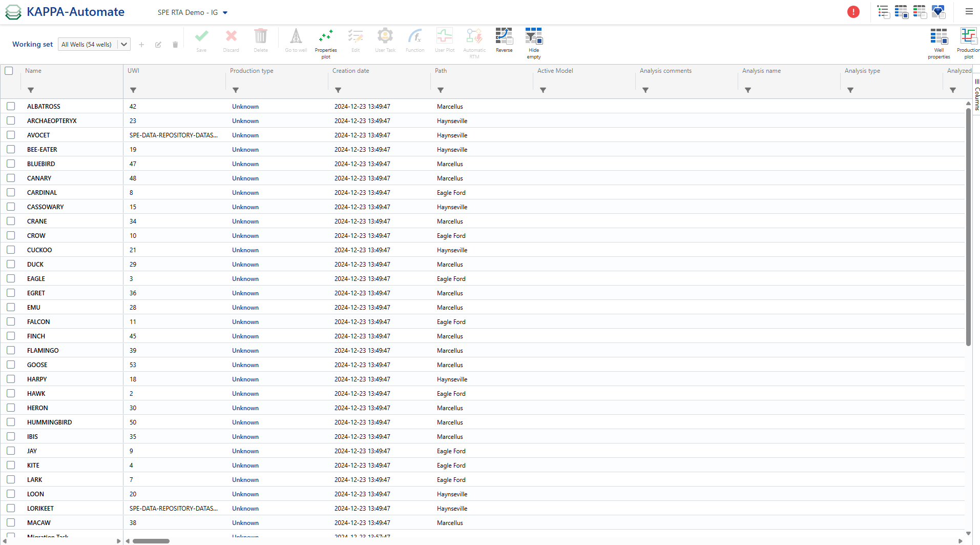Click the red alert notification icon
The height and width of the screenshot is (545, 980).
click(853, 12)
